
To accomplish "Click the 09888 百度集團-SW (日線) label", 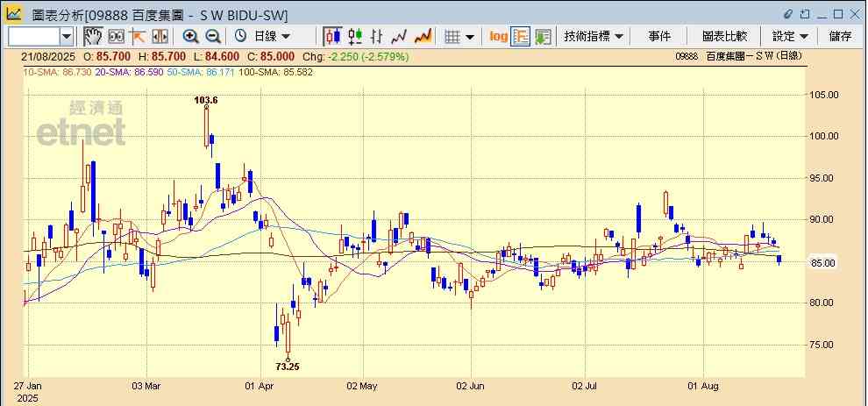I will (738, 56).
